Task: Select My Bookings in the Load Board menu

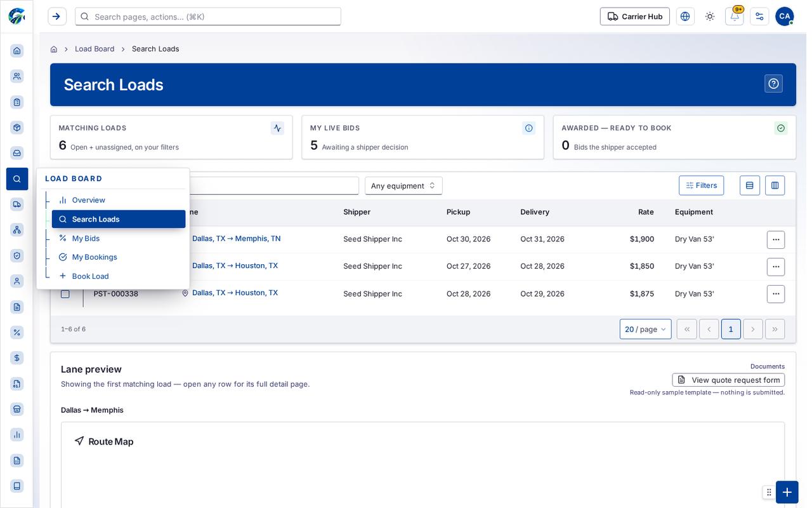Action: click(x=119, y=257)
